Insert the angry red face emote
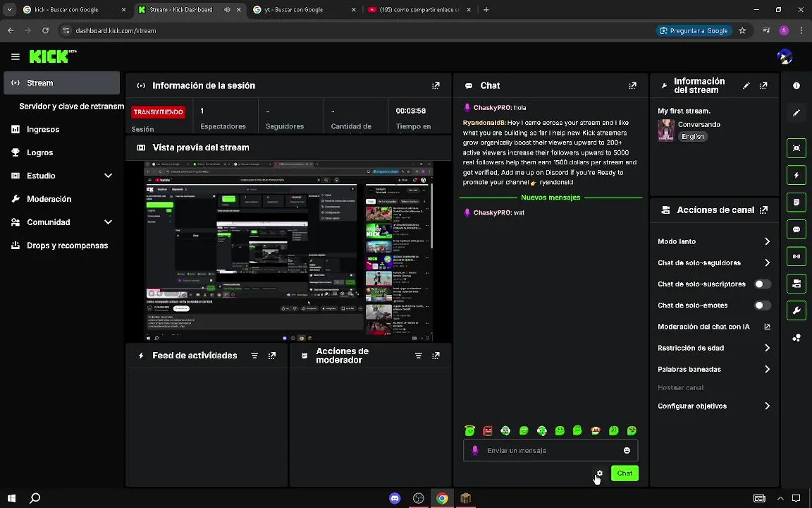Screen dimensions: 812x508 click(488, 431)
